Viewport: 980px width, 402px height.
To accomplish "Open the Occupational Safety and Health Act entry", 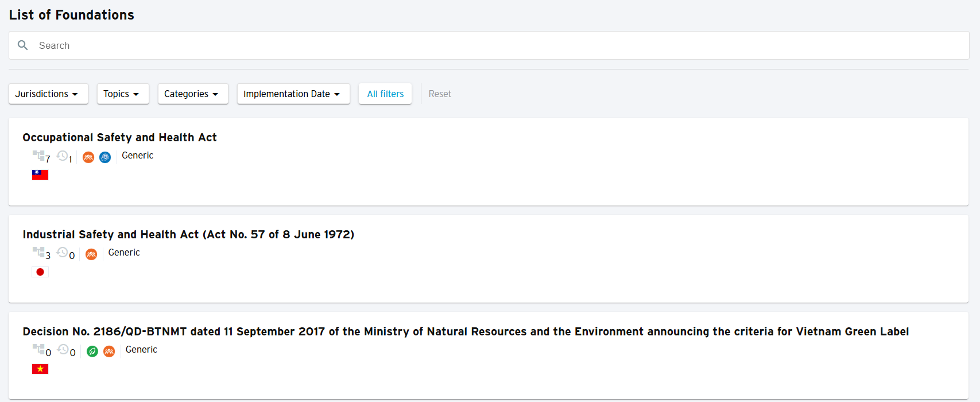I will 119,137.
